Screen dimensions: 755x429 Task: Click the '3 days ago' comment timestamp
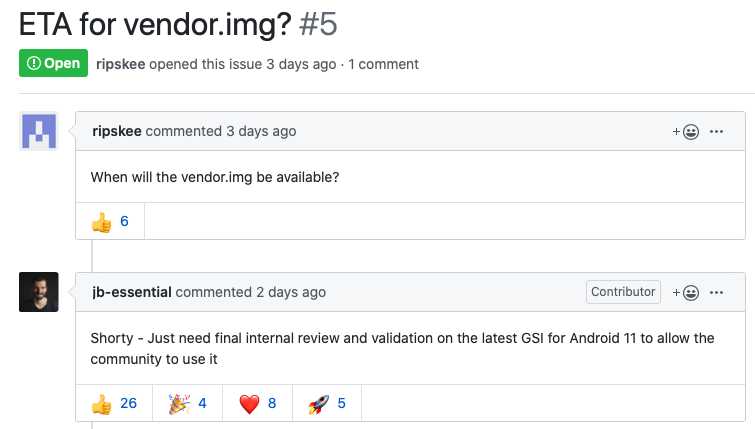tap(261, 131)
